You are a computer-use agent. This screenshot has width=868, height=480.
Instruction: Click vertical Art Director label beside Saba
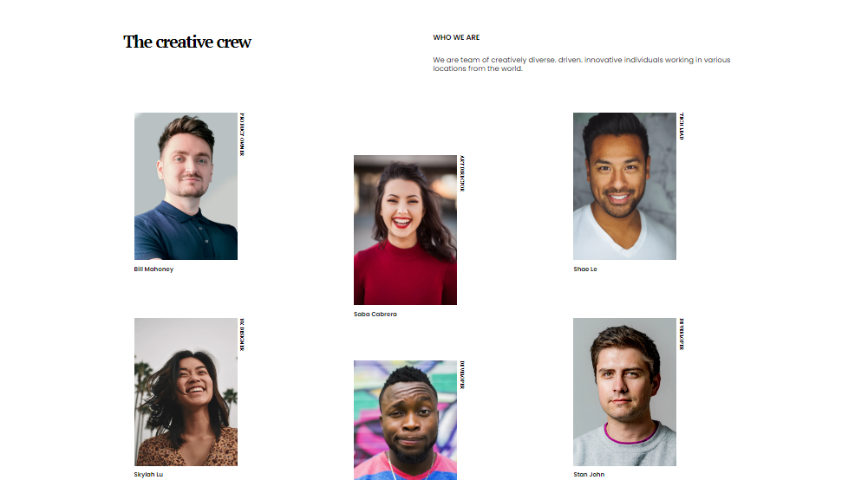click(462, 173)
